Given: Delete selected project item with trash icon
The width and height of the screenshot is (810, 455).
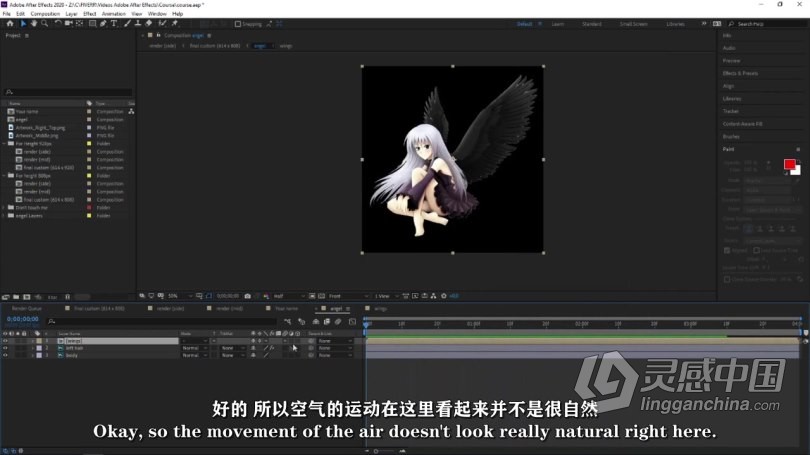Looking at the screenshot, I should click(x=67, y=297).
